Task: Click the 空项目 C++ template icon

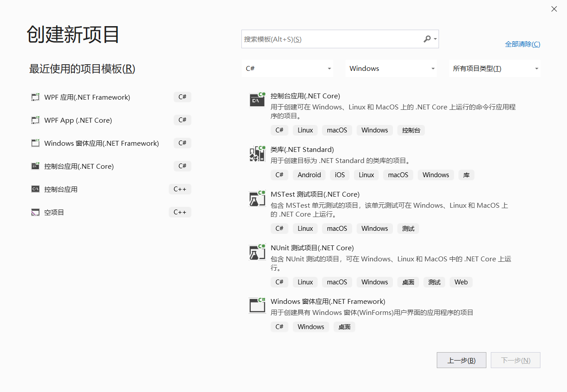Action: pyautogui.click(x=35, y=212)
